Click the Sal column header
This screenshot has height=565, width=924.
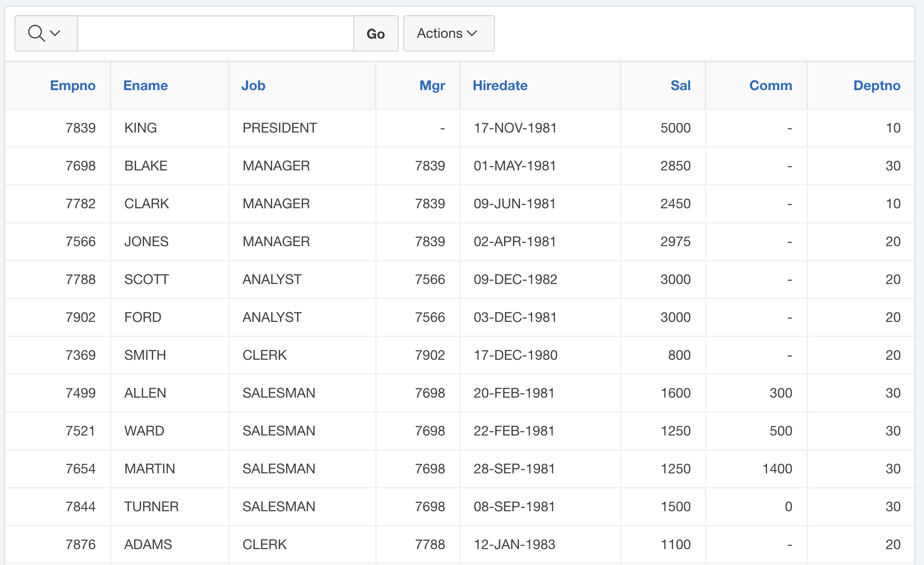[x=680, y=86]
